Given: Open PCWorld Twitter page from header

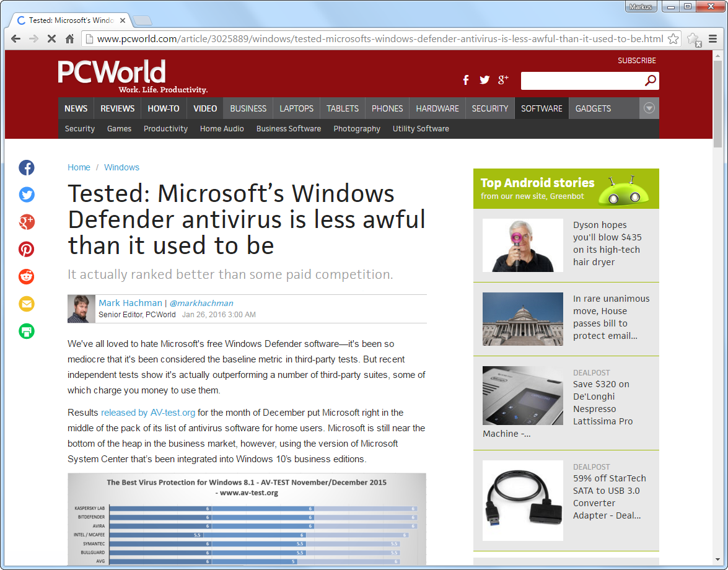Looking at the screenshot, I should click(x=485, y=80).
